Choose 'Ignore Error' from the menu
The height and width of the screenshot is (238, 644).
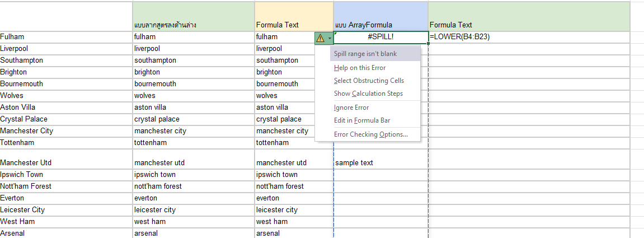click(x=351, y=108)
